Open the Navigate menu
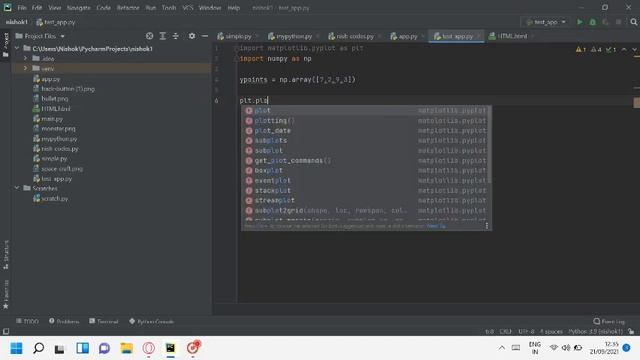 click(x=78, y=7)
